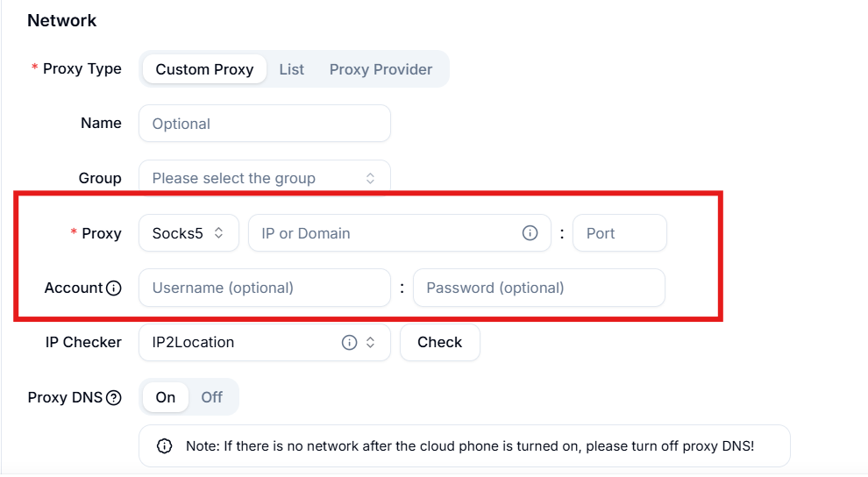Click the info icon beside Account label
Image resolution: width=868 pixels, height=477 pixels.
coord(113,288)
